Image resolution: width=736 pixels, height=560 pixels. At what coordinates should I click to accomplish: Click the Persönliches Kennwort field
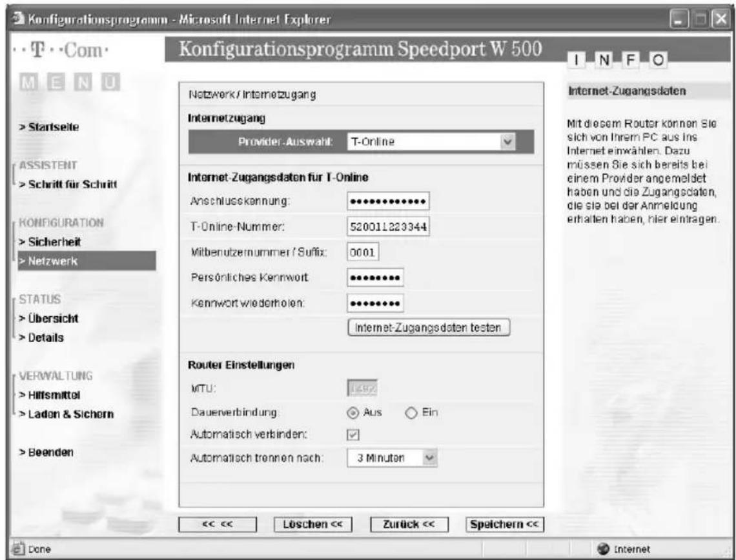tap(375, 277)
